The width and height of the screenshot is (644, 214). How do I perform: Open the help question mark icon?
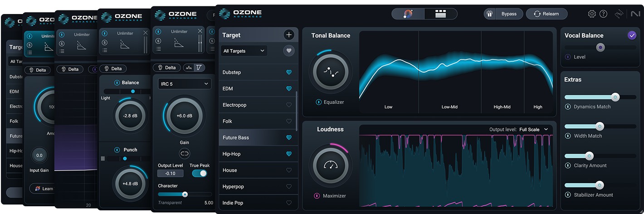[603, 14]
